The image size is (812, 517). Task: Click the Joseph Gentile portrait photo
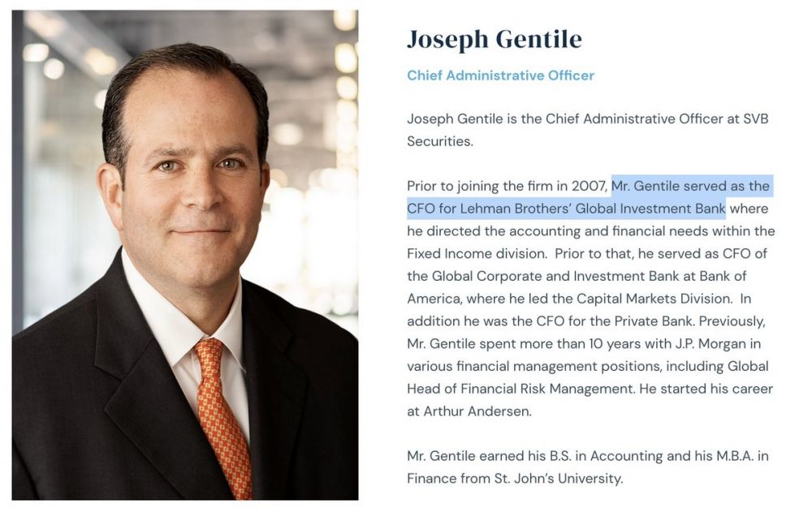point(185,255)
